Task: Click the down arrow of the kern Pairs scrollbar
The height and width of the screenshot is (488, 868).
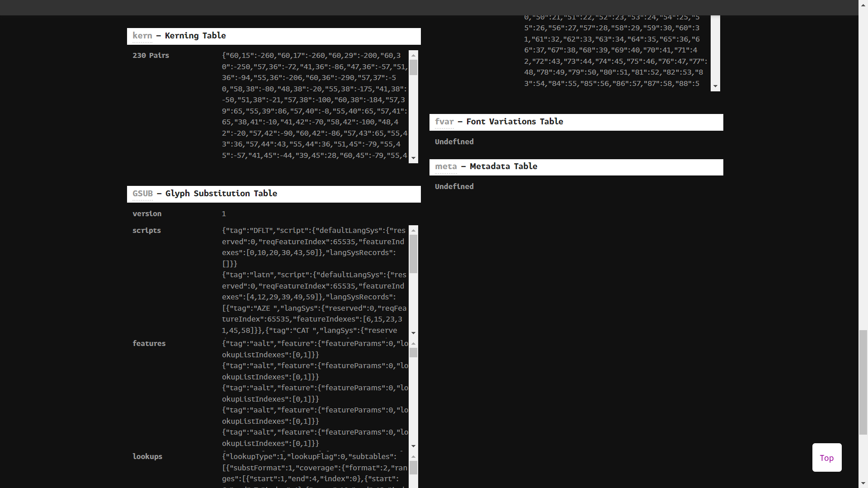Action: 413,159
